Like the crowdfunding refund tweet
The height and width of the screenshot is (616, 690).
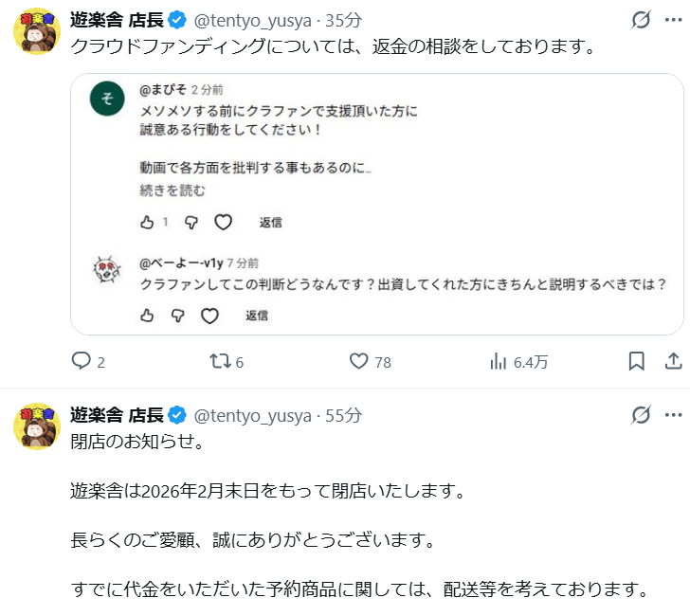(358, 361)
